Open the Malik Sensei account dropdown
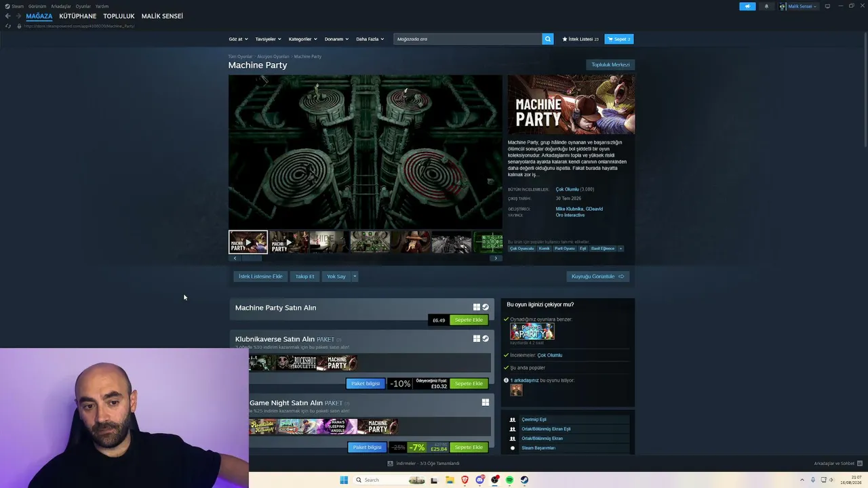 (802, 6)
